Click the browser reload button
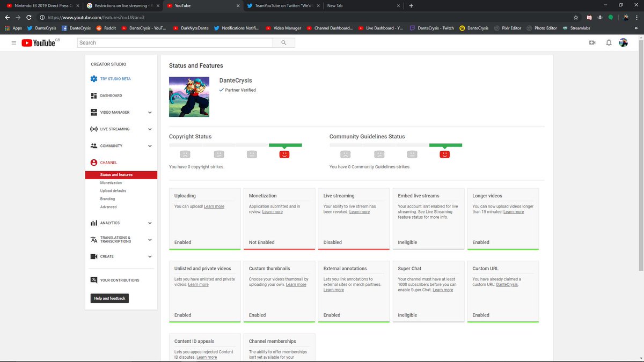The width and height of the screenshot is (644, 362). point(29,17)
